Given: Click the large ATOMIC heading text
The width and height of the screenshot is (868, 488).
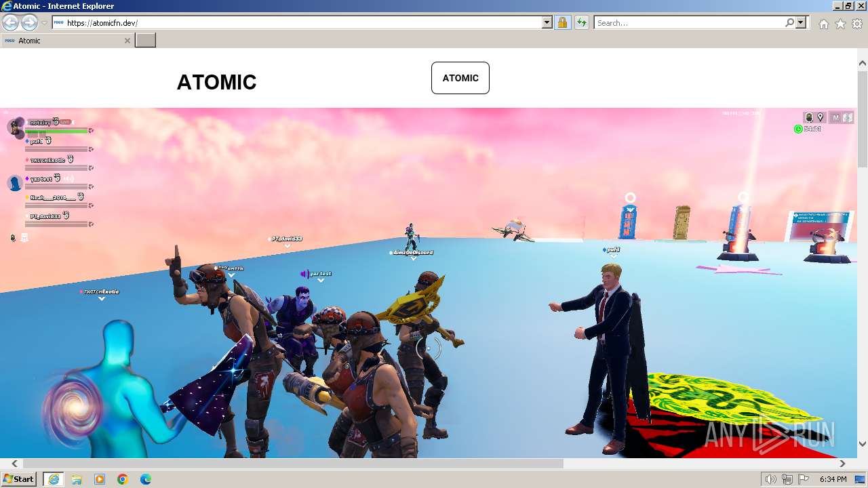Looking at the screenshot, I should click(x=216, y=83).
